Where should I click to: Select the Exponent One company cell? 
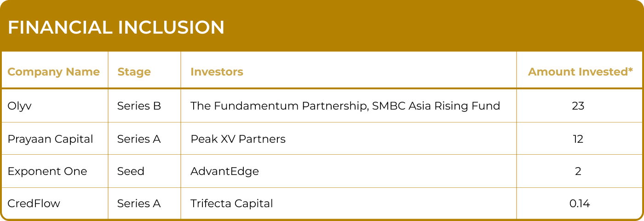[x=47, y=171]
